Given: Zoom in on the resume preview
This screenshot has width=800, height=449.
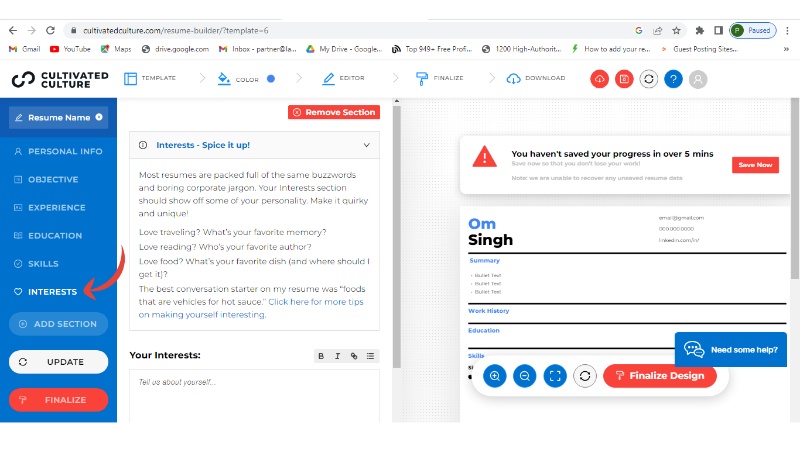Looking at the screenshot, I should (494, 376).
